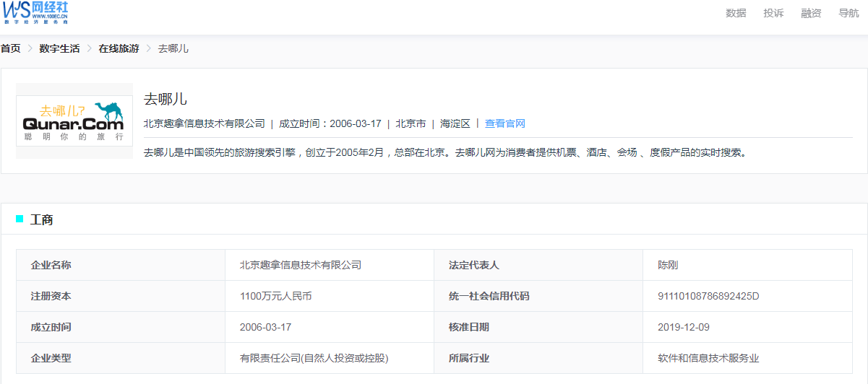Image resolution: width=868 pixels, height=384 pixels.
Task: Click the cyan square beside 工商
Action: pos(20,219)
